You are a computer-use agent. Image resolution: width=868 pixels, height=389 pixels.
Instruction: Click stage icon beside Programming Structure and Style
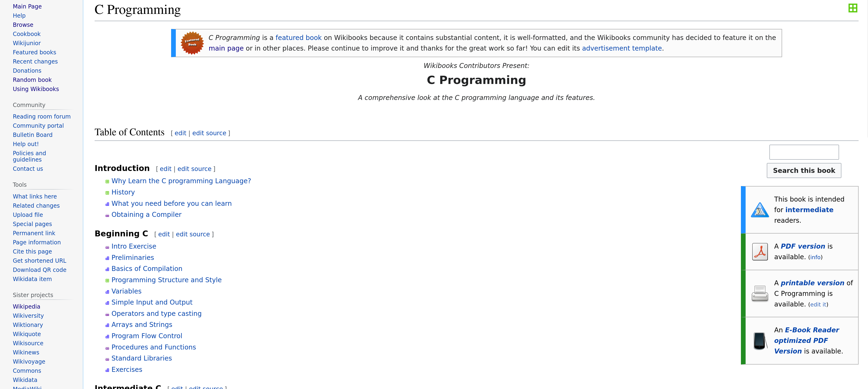[107, 281]
